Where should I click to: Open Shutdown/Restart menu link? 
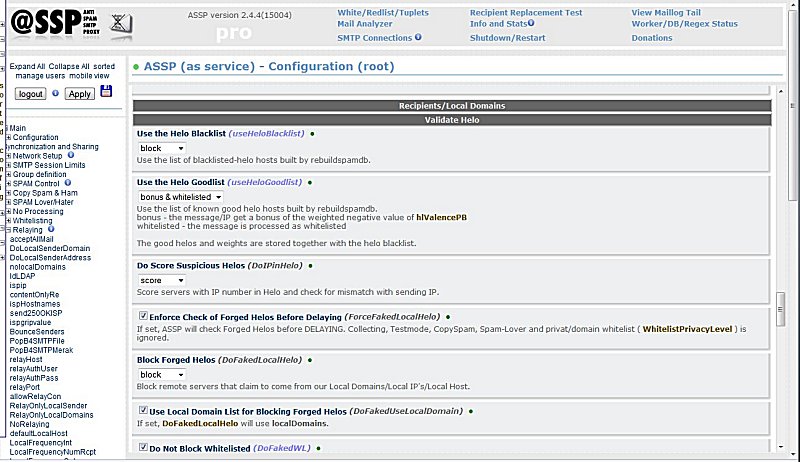point(507,38)
